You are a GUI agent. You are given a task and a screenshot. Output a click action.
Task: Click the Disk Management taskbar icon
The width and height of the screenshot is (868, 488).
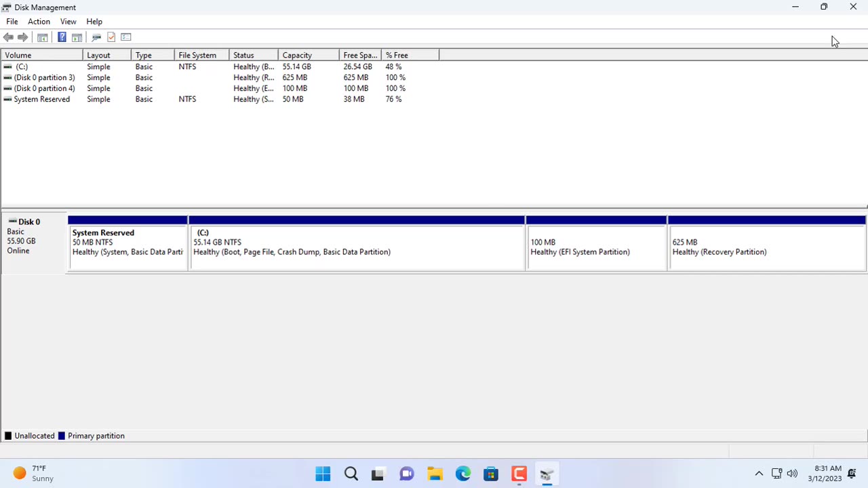click(x=547, y=474)
